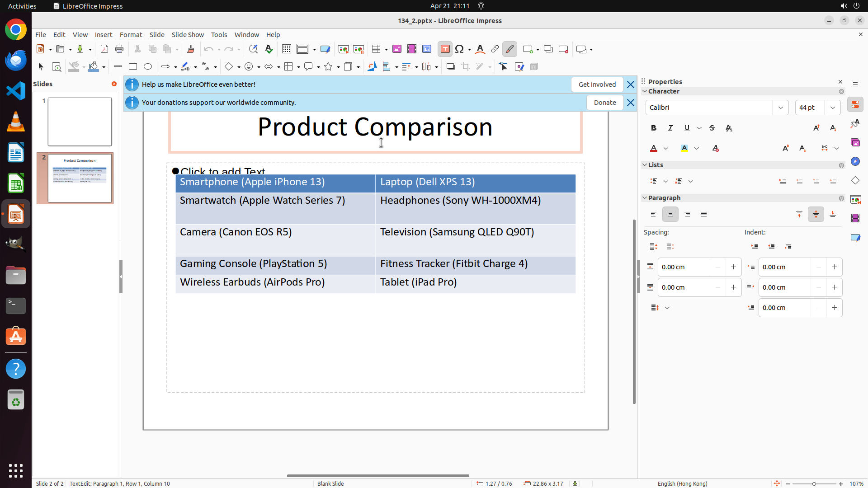This screenshot has height=488, width=868.
Task: Insert a table from the toolbar
Action: 376,49
